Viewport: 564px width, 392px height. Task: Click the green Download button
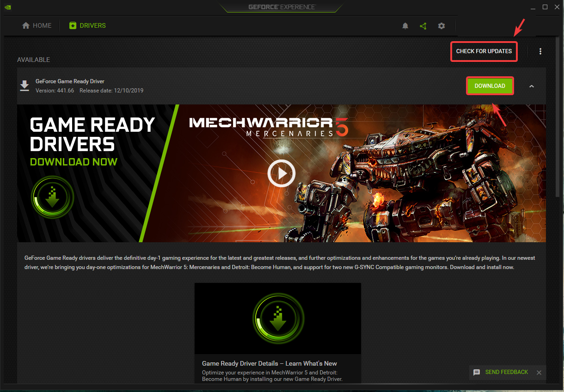[490, 86]
